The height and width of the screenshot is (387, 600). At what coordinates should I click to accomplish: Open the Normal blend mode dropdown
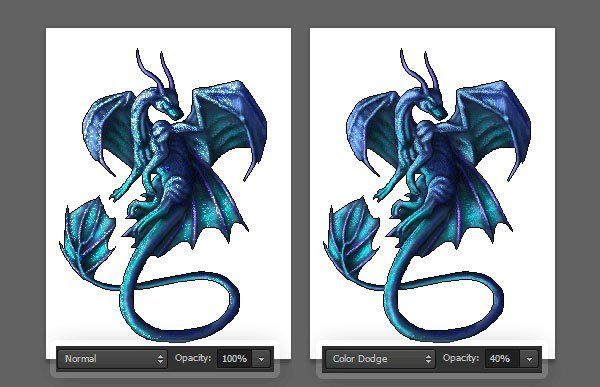[113, 359]
